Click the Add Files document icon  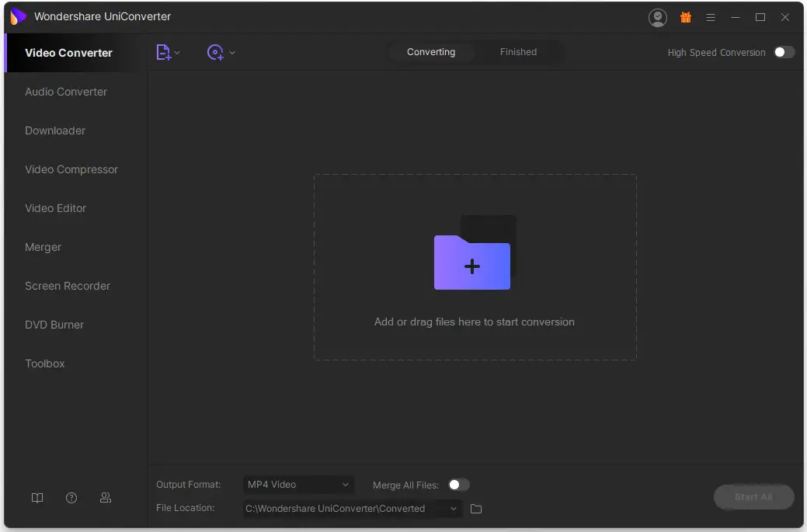tap(163, 52)
